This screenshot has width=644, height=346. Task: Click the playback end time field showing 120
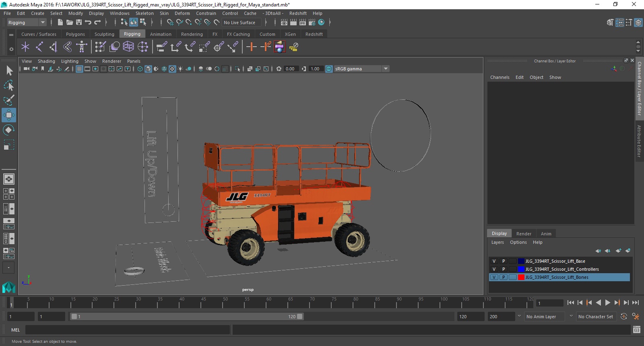[x=471, y=317]
